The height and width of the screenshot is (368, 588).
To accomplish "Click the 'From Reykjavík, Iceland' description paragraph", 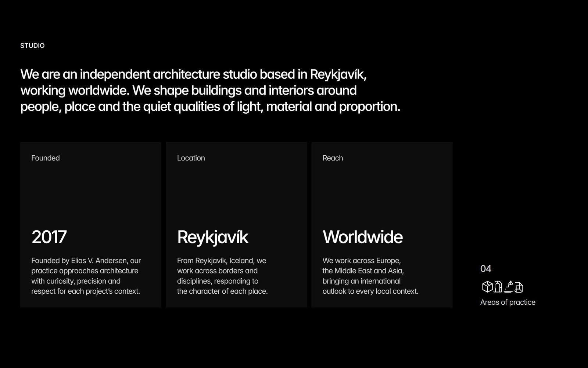I will click(222, 276).
